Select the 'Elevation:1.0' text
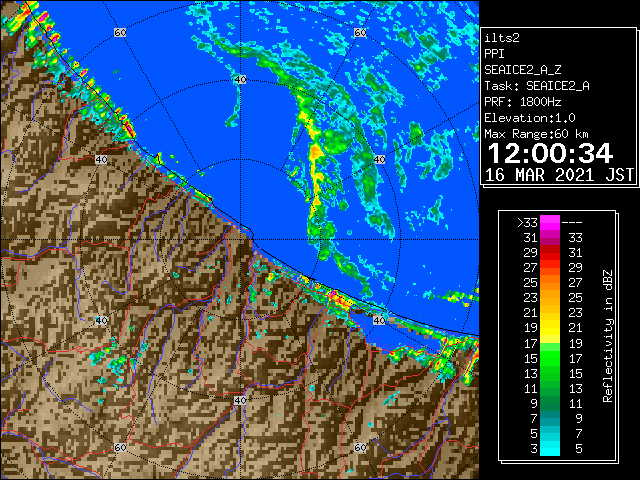This screenshot has height=480, width=640. [x=530, y=118]
